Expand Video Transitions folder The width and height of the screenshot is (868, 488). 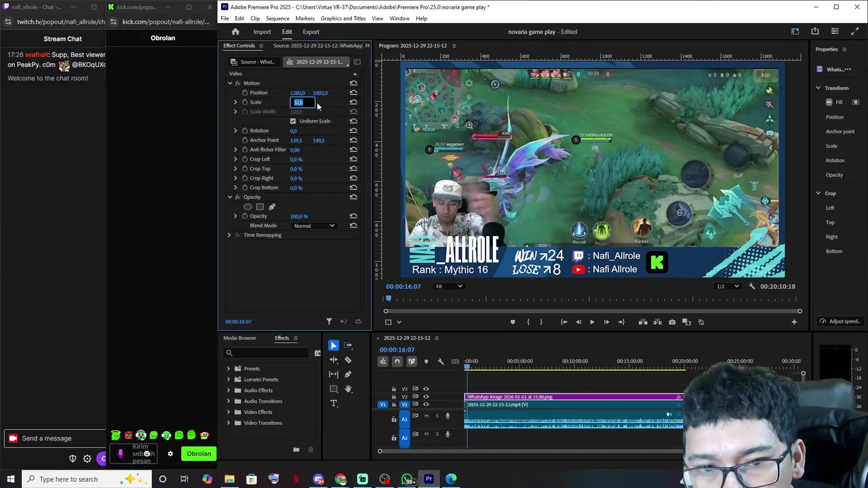tap(229, 423)
